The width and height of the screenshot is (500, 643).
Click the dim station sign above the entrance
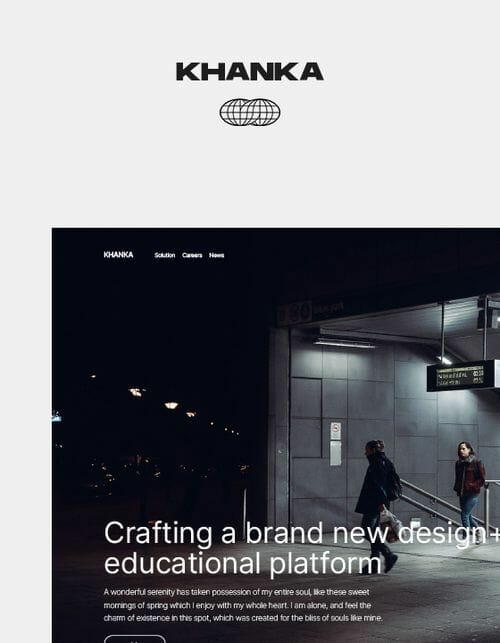(x=311, y=312)
